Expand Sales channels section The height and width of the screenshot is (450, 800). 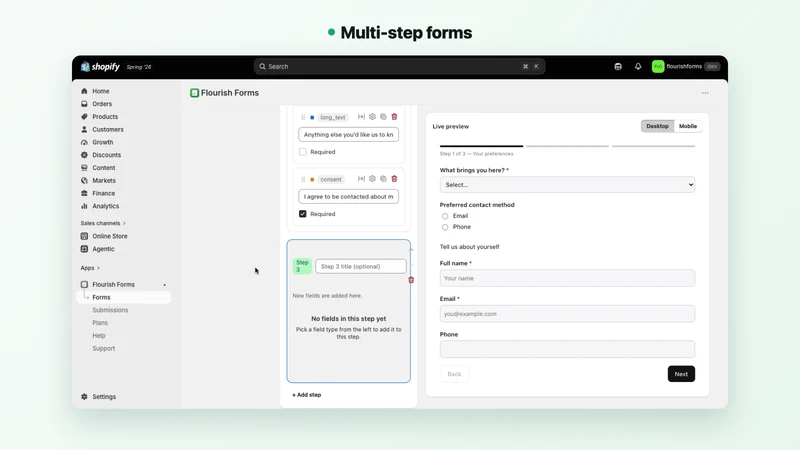coord(103,223)
